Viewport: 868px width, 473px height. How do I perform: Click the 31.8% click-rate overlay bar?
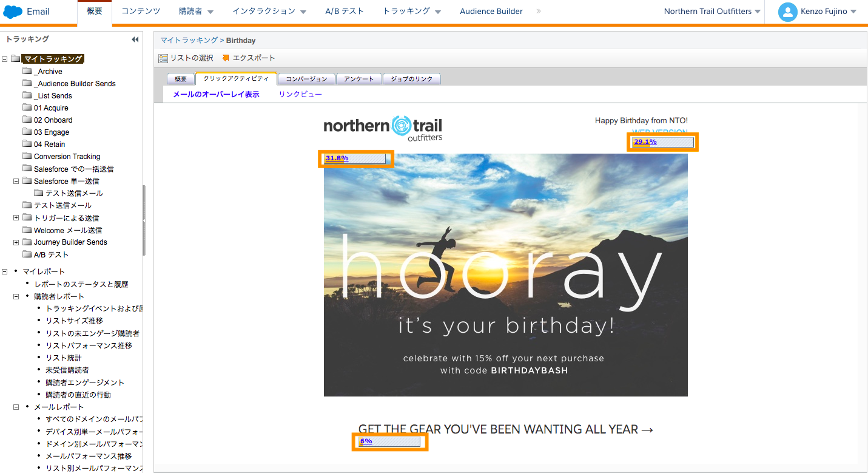(356, 158)
